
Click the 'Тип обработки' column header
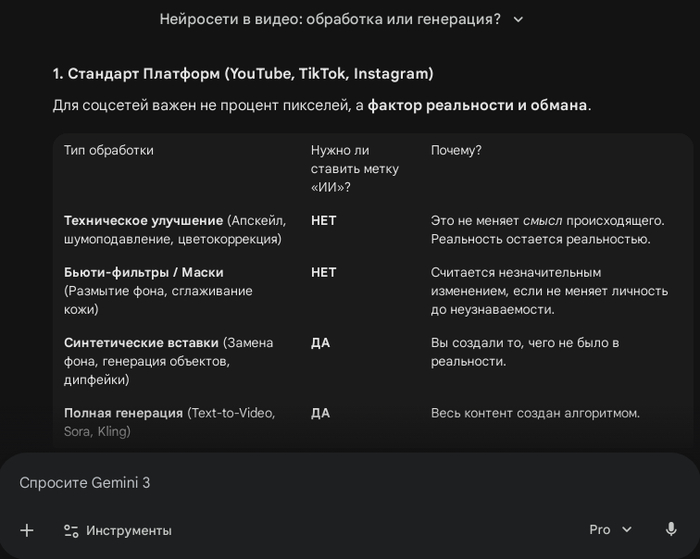[x=109, y=150]
